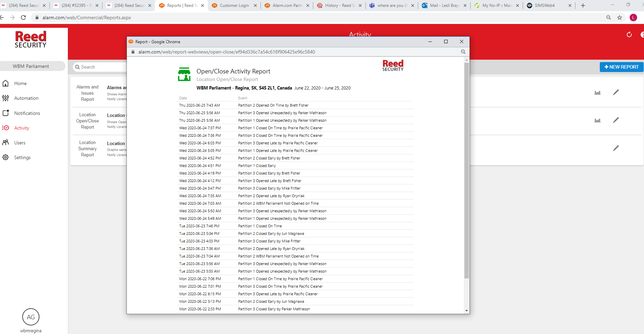Click 'Partition 3 Closed Early by Parker Mathieson'

pos(274,309)
